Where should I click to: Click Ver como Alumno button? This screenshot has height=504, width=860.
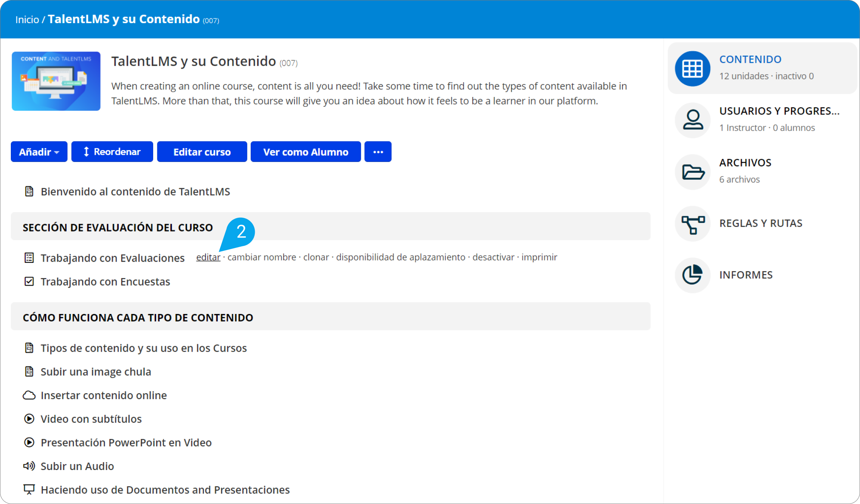[x=306, y=152]
